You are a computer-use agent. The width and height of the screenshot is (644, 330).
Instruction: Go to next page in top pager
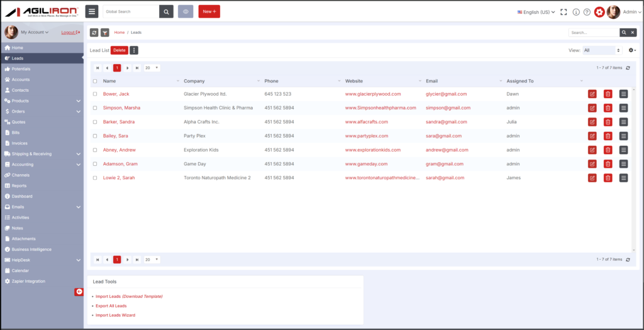(128, 68)
